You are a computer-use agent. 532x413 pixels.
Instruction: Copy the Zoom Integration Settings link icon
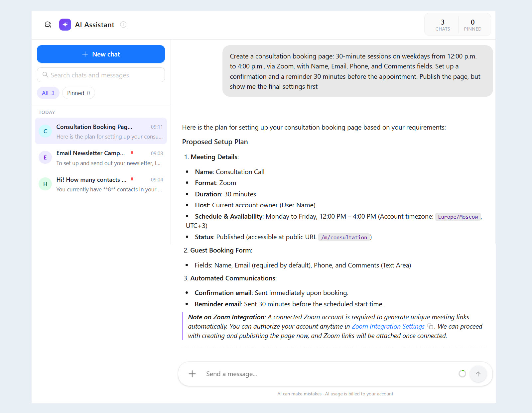[x=430, y=327]
